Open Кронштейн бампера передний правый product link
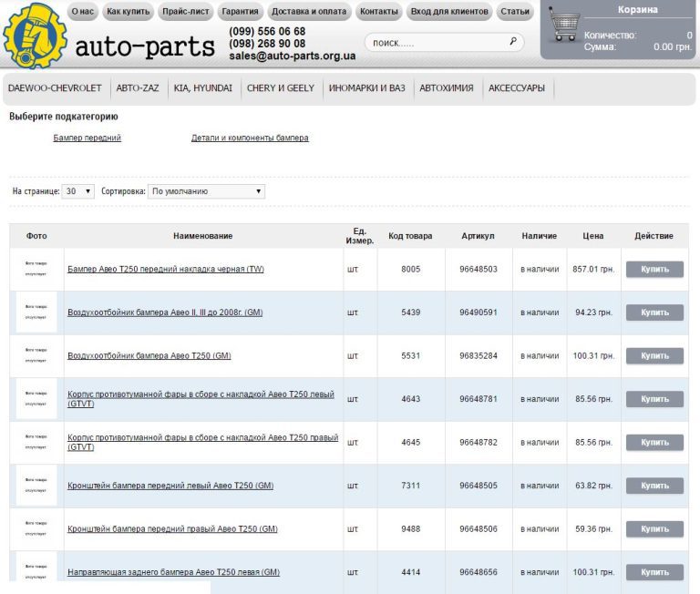This screenshot has width=700, height=594. [172, 529]
